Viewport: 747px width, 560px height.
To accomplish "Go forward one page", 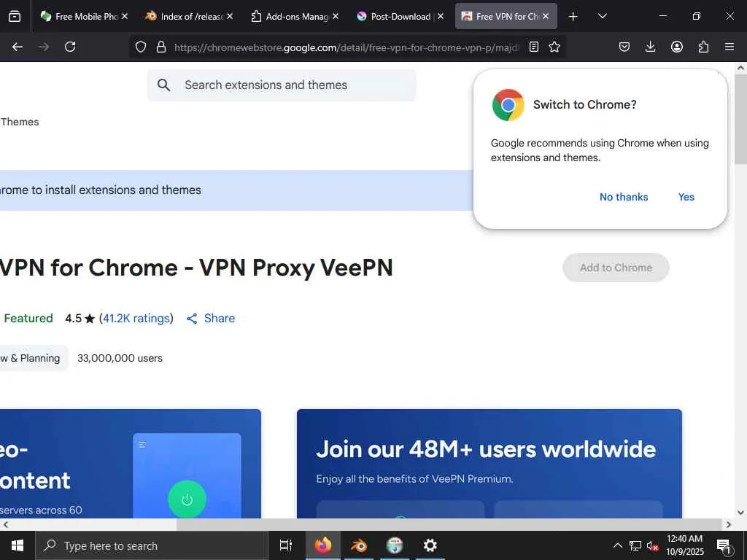I will point(44,47).
